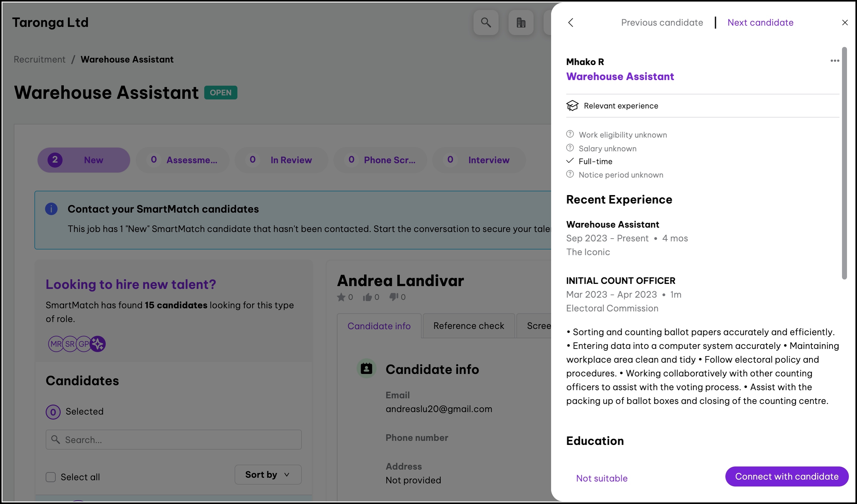The width and height of the screenshot is (857, 504).
Task: Click the SmartMatch sparkle avatar icon
Action: [x=98, y=344]
